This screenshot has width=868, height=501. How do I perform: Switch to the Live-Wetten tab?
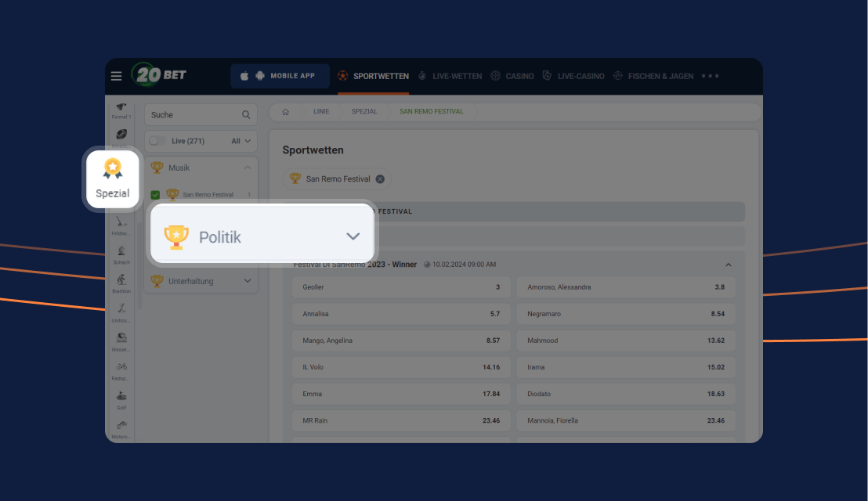click(450, 76)
